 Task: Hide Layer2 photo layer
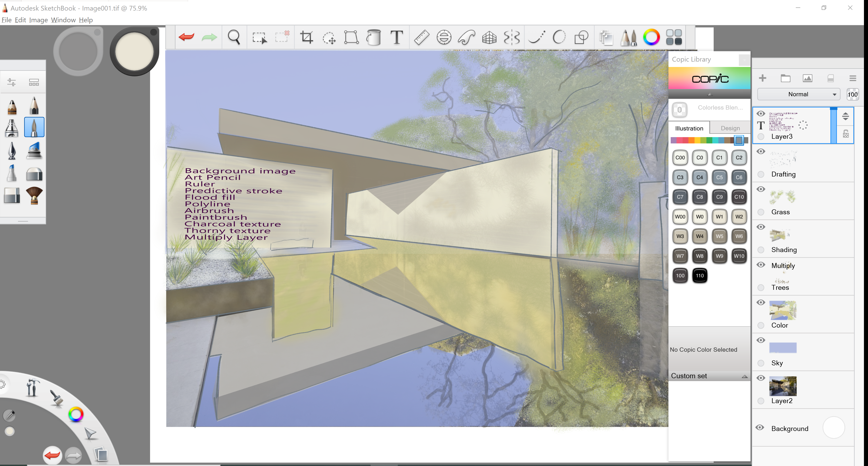[760, 378]
